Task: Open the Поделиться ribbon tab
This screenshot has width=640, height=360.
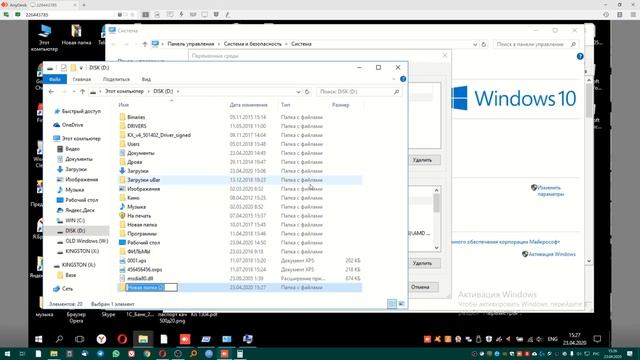Action: click(116, 79)
